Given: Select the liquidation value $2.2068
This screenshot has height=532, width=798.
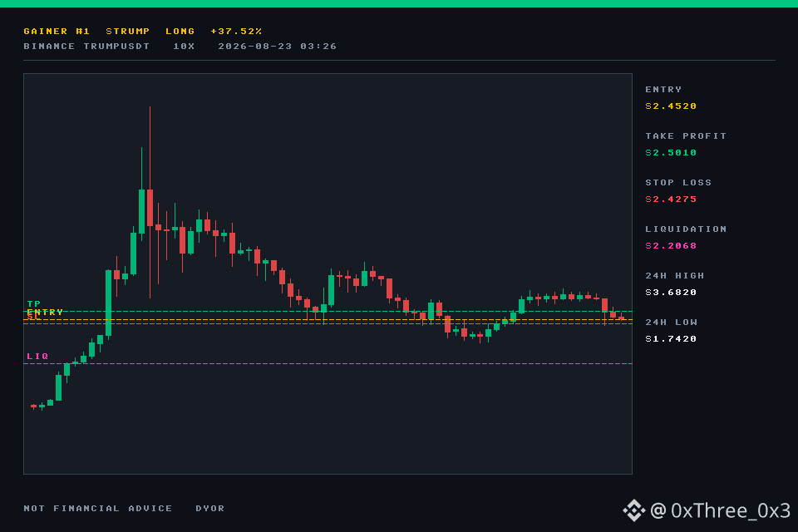Looking at the screenshot, I should [x=671, y=246].
